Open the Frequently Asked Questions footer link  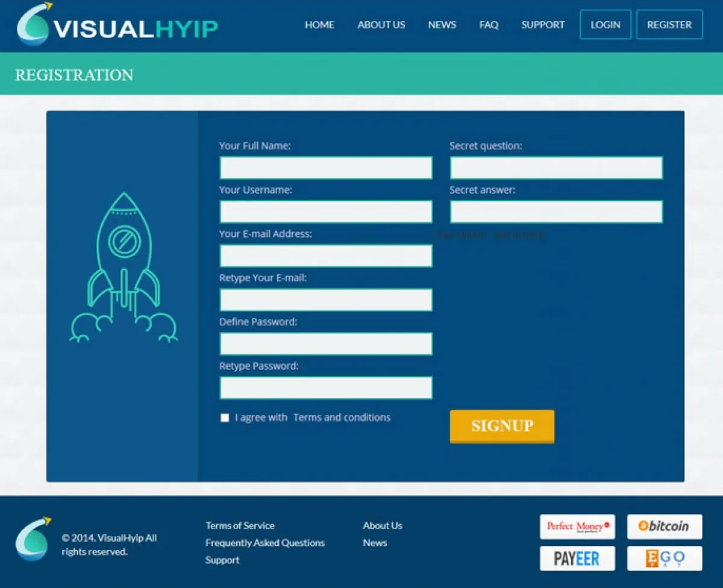coord(265,543)
